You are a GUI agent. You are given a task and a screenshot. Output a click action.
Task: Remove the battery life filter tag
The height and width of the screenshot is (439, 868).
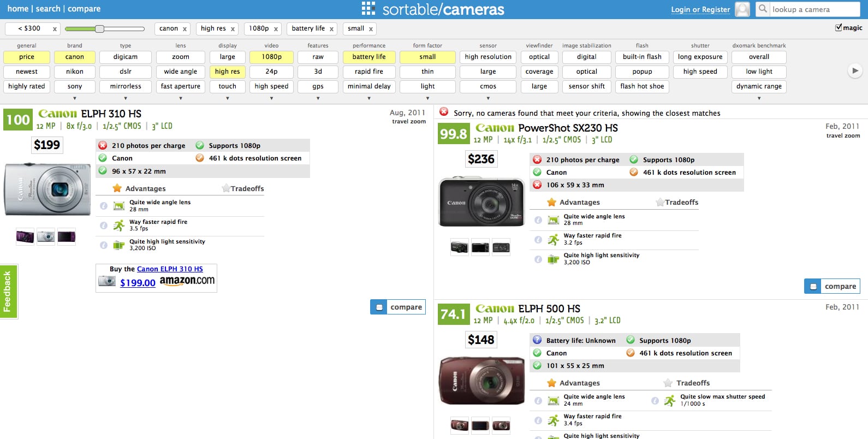click(x=331, y=29)
